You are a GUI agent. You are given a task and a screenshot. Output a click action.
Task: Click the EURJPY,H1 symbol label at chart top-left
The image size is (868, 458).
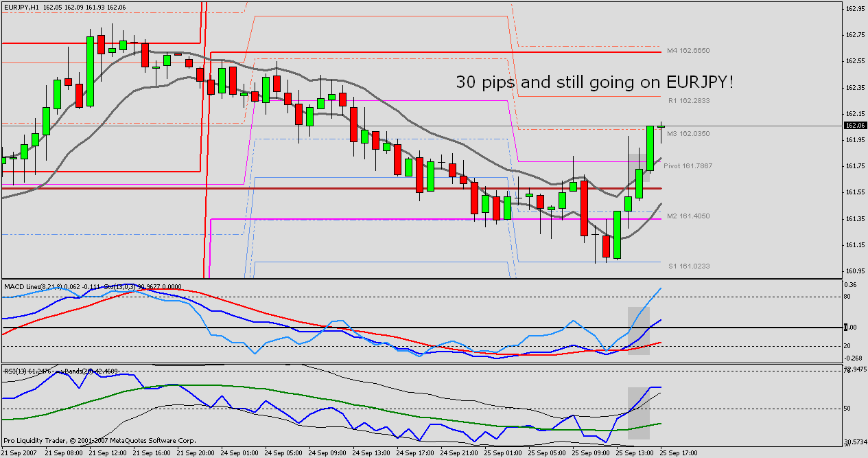coord(21,7)
